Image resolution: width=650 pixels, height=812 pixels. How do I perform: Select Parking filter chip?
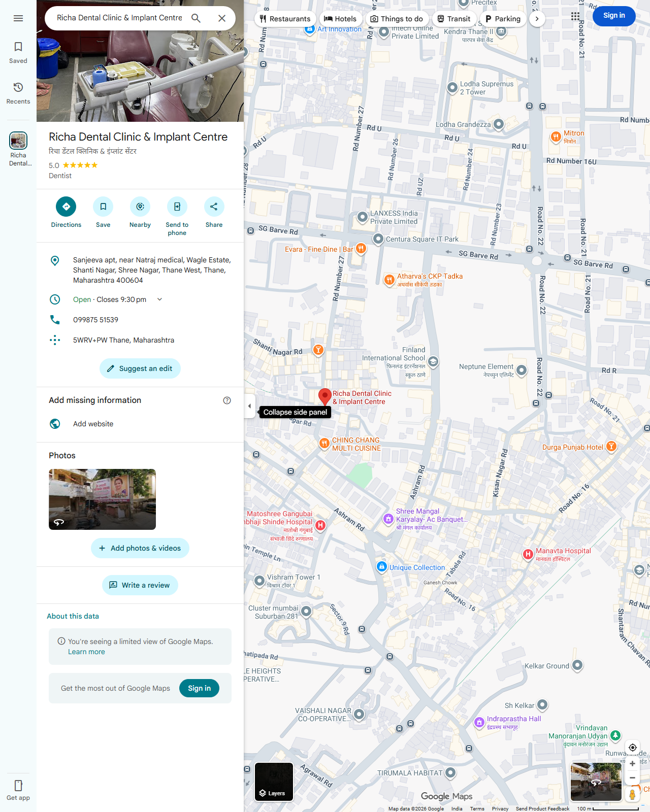click(x=503, y=19)
